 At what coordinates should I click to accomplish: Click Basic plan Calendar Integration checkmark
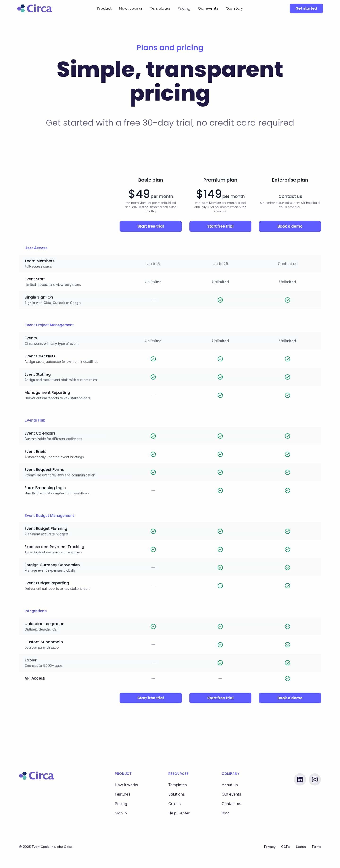153,626
